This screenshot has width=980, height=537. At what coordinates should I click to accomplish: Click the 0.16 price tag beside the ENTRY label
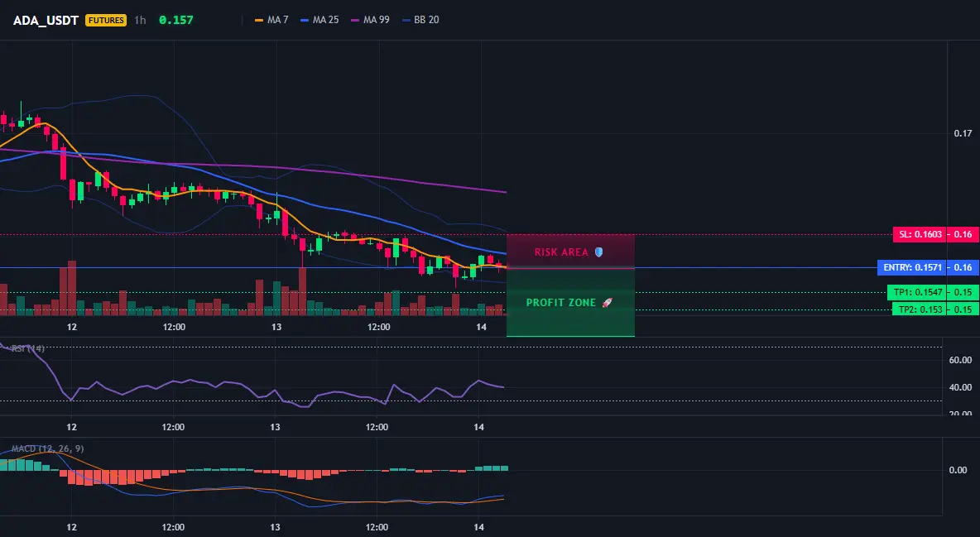point(963,267)
